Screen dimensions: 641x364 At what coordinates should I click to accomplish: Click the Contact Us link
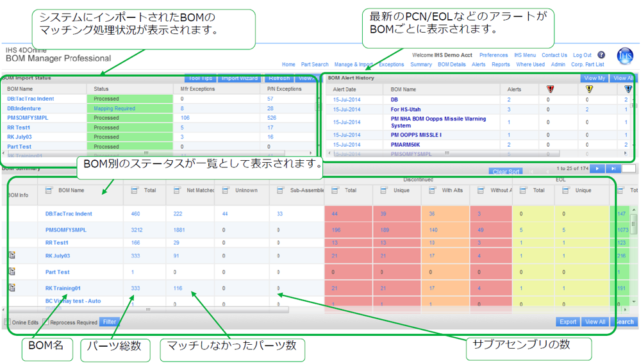click(554, 55)
